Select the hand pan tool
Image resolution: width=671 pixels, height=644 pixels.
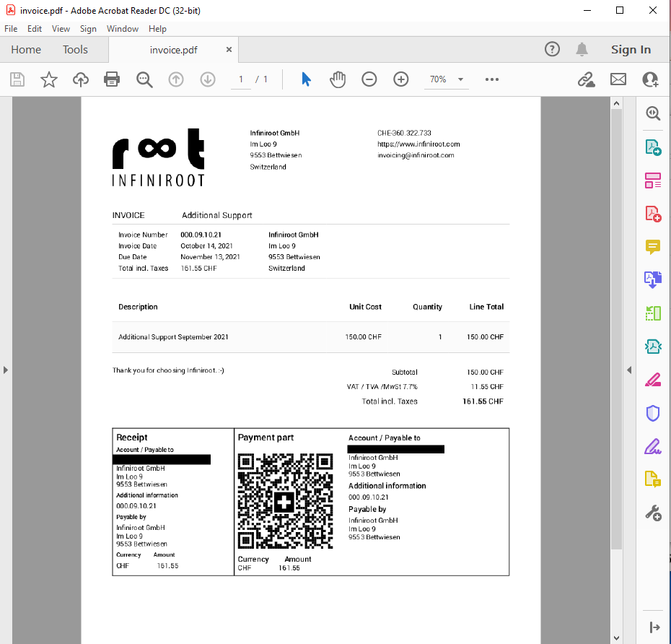click(338, 79)
